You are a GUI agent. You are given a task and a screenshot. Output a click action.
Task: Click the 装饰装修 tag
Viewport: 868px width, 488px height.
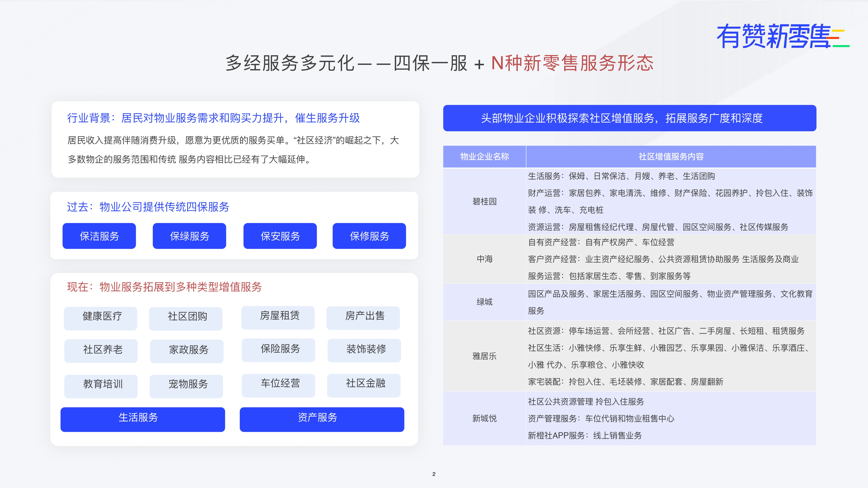(x=364, y=350)
